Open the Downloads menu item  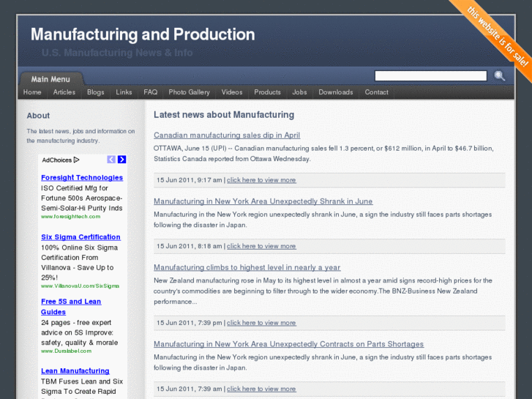point(336,92)
